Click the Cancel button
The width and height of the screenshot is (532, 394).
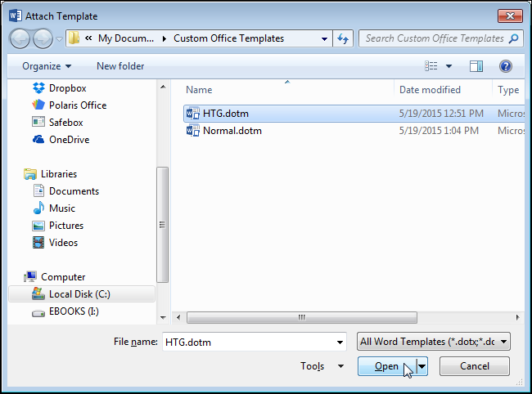(x=475, y=366)
